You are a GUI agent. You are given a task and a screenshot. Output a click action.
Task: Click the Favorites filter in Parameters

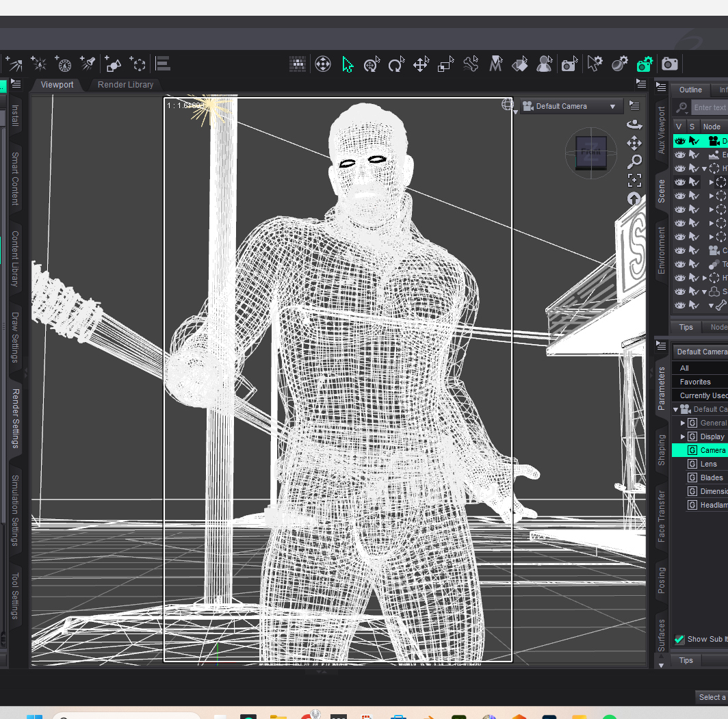700,382
